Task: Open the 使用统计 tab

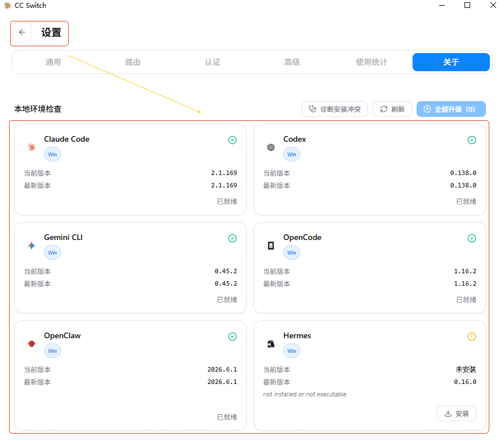Action: pos(371,62)
